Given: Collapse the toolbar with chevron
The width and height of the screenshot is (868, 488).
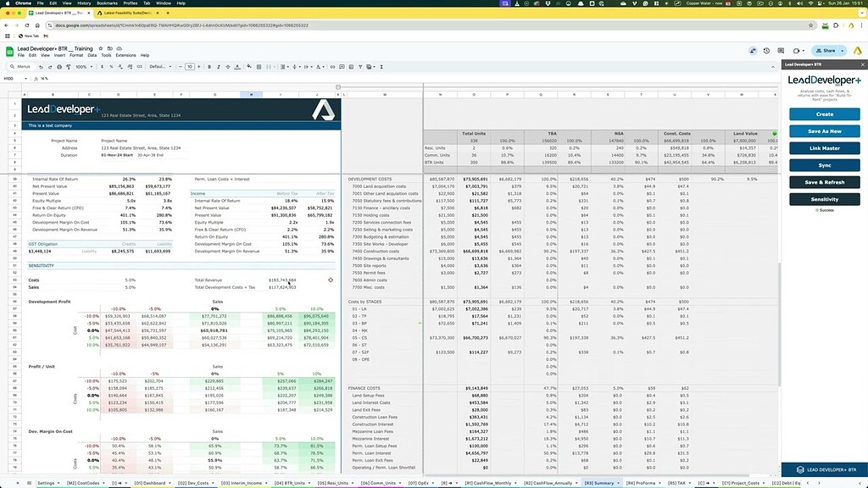Looking at the screenshot, I should [x=773, y=67].
